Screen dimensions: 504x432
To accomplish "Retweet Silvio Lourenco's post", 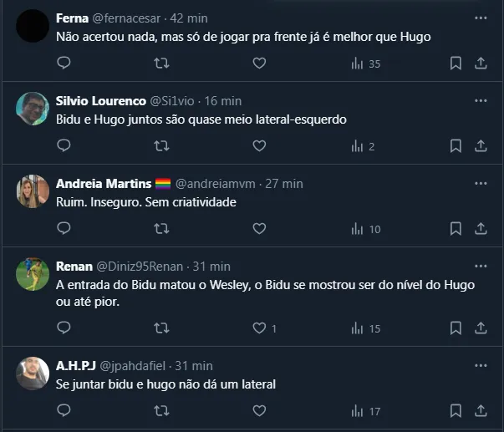I will pyautogui.click(x=162, y=145).
